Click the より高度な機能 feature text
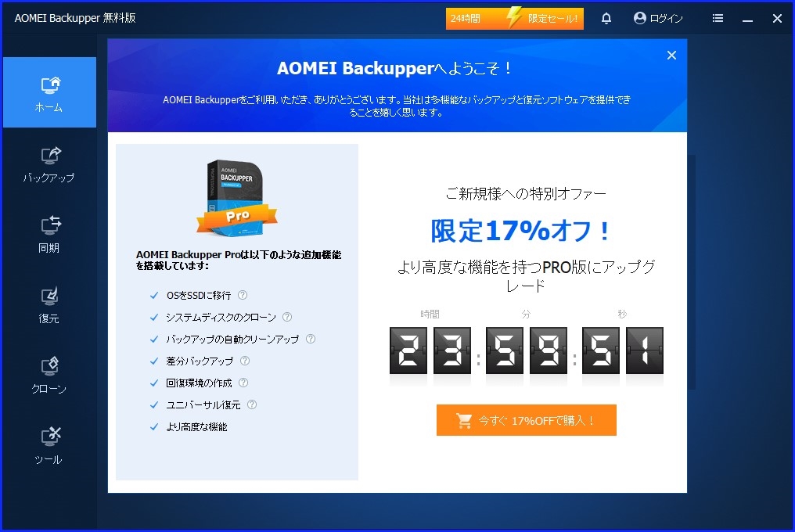Screen dimensions: 795x532 [x=196, y=427]
